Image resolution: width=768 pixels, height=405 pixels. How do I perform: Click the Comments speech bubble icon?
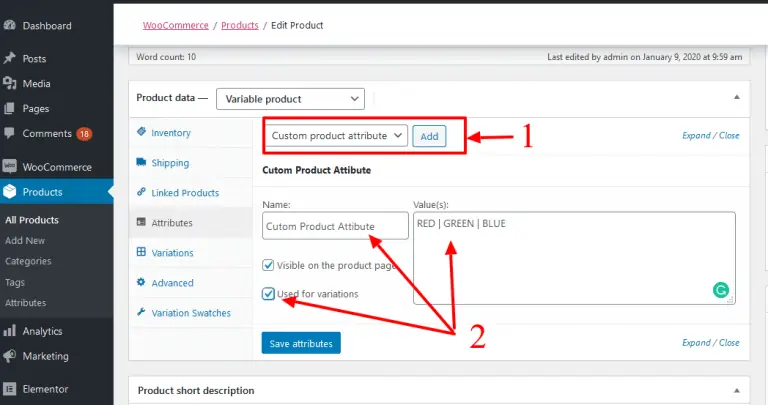[9, 133]
